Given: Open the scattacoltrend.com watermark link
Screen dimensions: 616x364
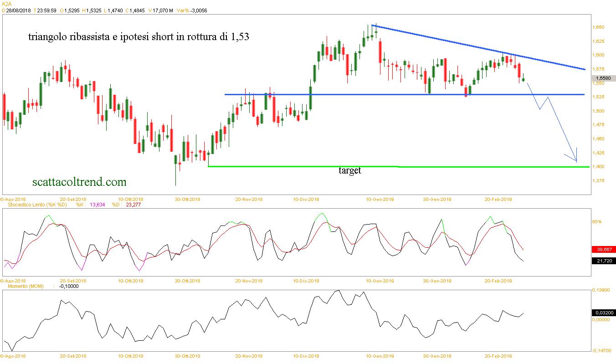Looking at the screenshot, I should click(80, 182).
